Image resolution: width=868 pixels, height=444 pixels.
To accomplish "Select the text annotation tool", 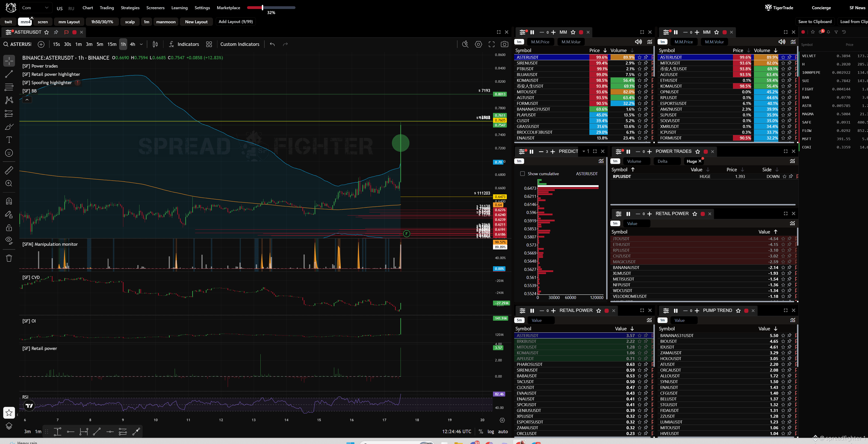I will [x=9, y=139].
